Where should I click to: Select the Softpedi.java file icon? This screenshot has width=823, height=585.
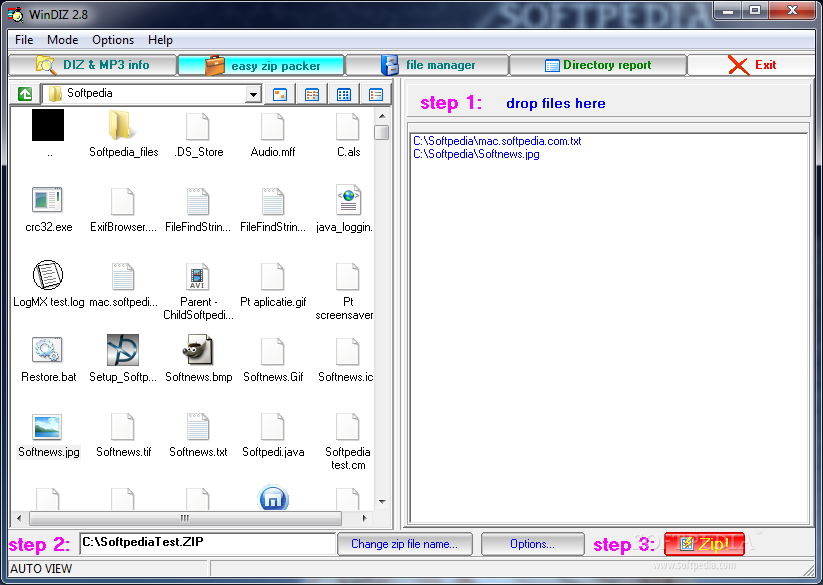coord(272,427)
